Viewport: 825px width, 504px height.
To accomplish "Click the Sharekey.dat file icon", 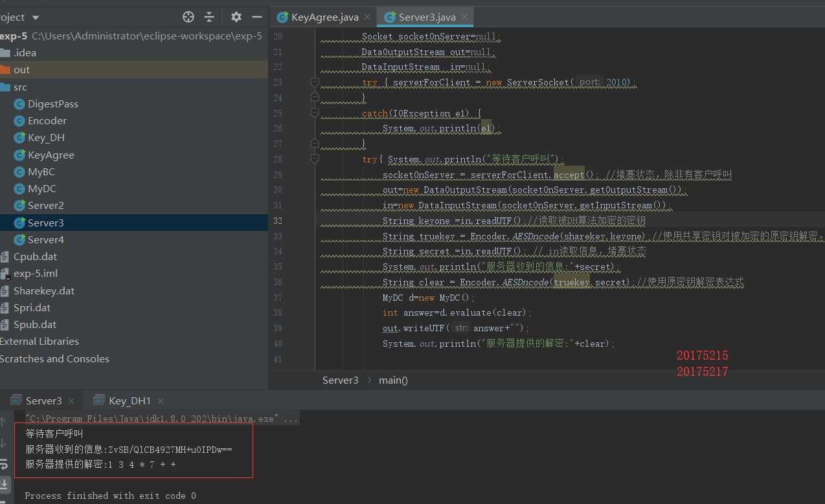I will 5,291.
